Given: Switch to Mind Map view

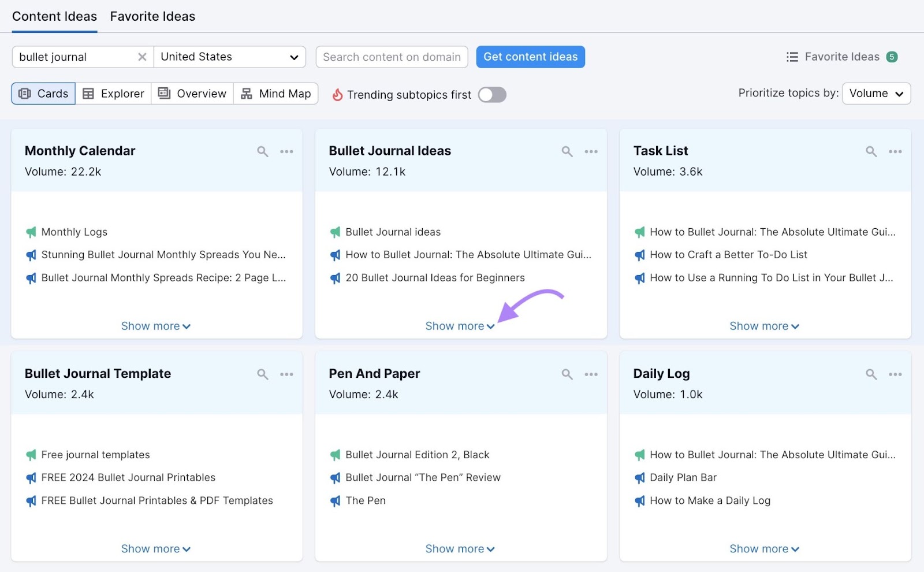Looking at the screenshot, I should coord(276,94).
